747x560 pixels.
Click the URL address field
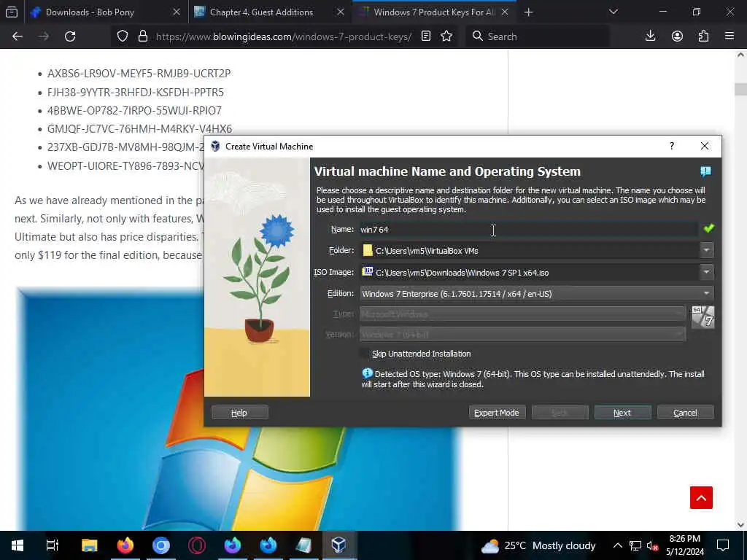click(x=284, y=36)
